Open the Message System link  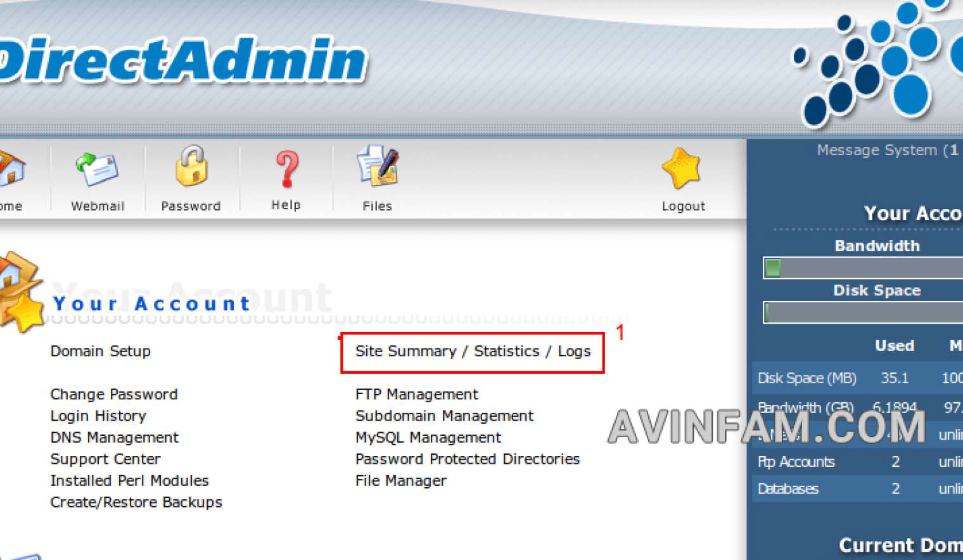point(889,150)
